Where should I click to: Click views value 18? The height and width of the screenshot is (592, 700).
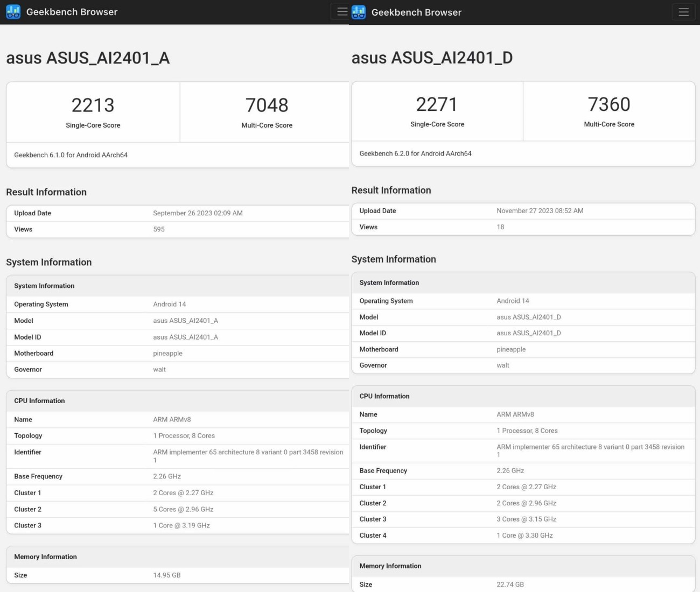click(x=500, y=227)
